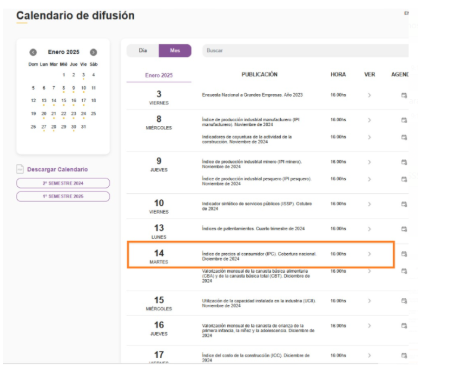Click the PUBLICACIÓN column header
Image resolution: width=449 pixels, height=376 pixels.
tap(259, 74)
